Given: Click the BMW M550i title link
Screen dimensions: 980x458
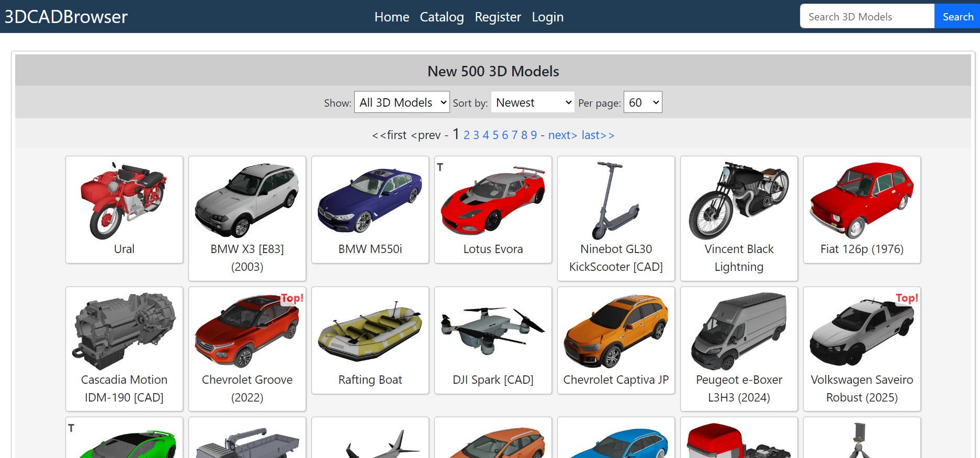Looking at the screenshot, I should pos(370,249).
